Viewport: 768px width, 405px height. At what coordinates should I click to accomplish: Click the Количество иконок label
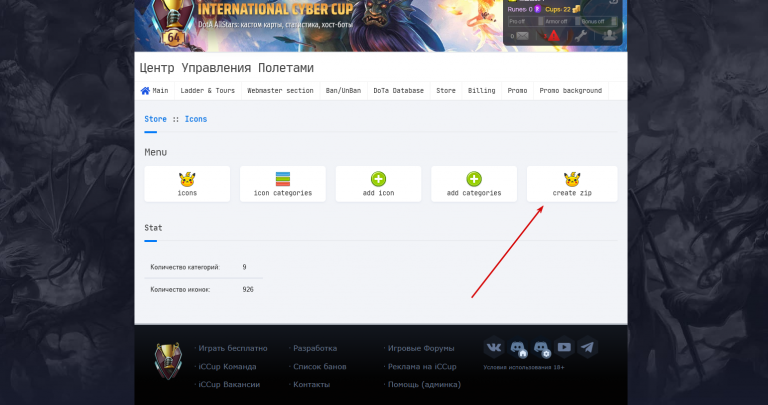(180, 289)
